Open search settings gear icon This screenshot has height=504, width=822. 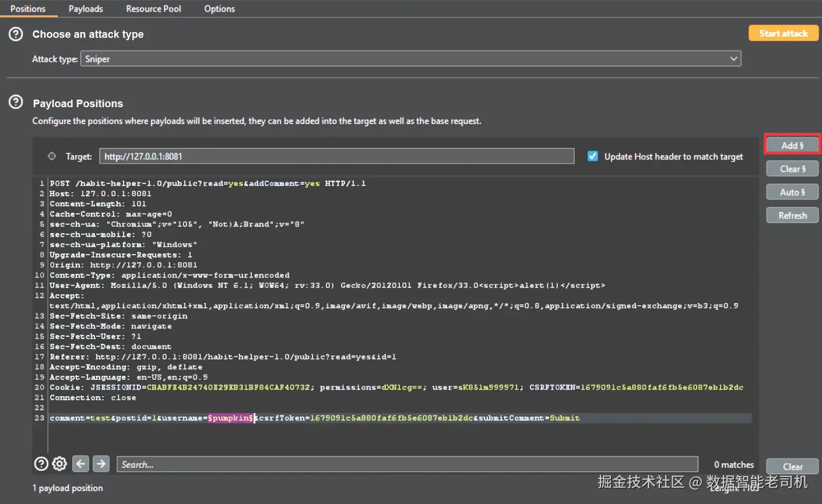point(59,464)
